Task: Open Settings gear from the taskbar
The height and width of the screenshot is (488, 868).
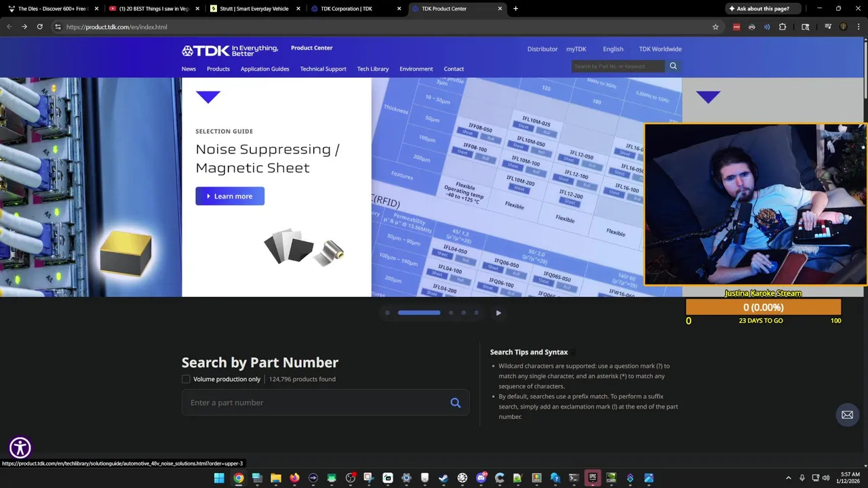Action: point(406,478)
